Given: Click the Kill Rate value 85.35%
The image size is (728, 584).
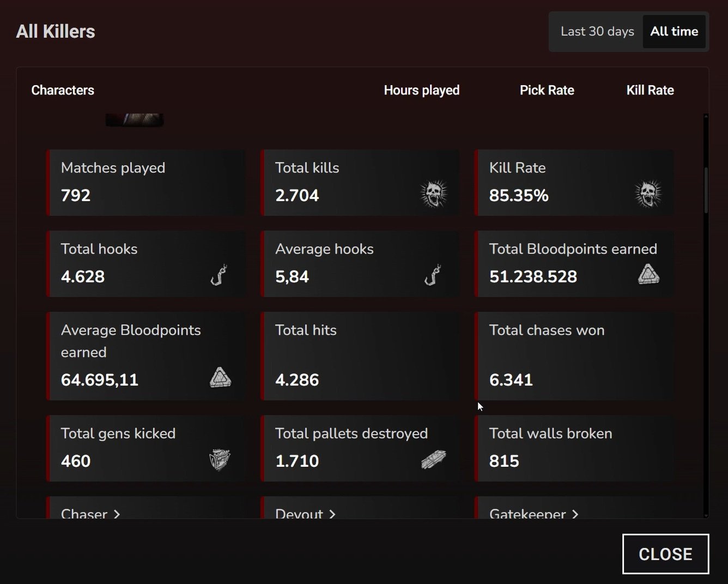Looking at the screenshot, I should tap(519, 195).
